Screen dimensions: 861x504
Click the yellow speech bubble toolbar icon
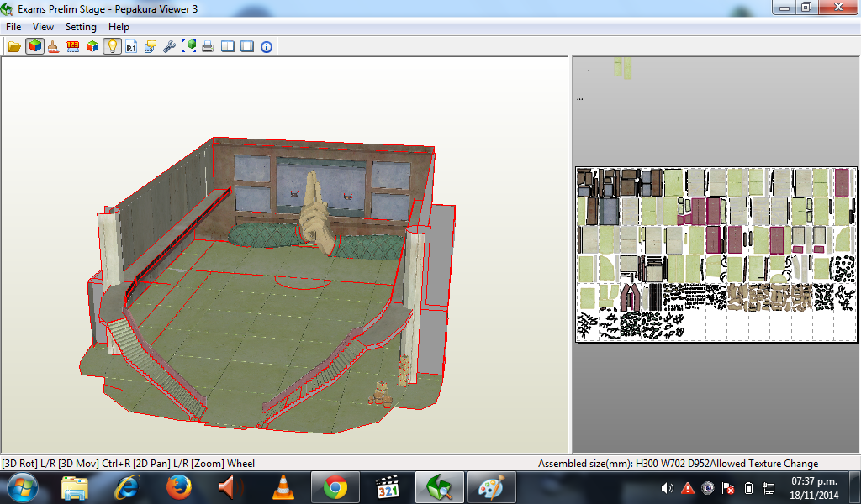[x=151, y=46]
